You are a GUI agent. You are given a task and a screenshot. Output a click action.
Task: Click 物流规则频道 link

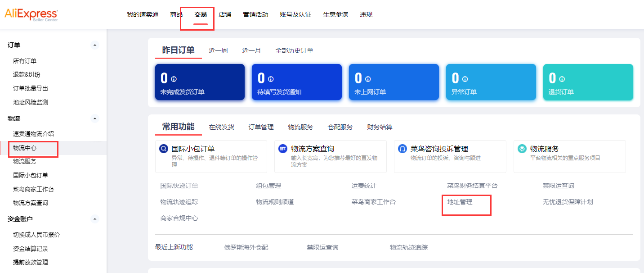pos(275,202)
